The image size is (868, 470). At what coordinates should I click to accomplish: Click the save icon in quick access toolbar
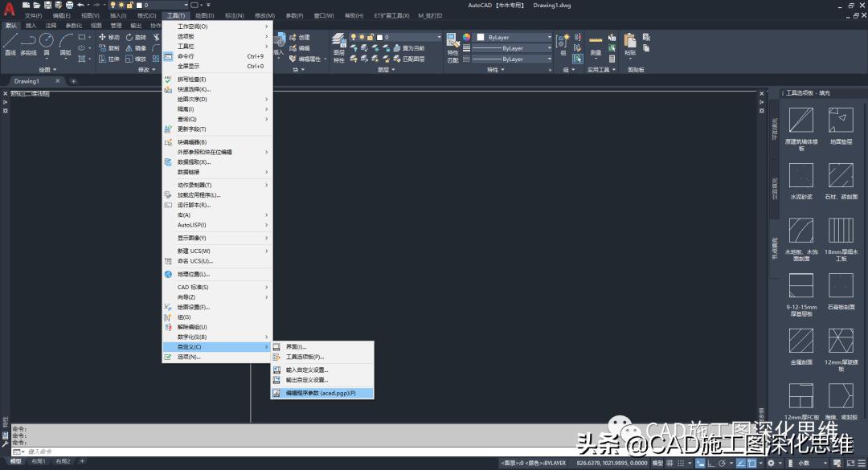click(x=47, y=5)
